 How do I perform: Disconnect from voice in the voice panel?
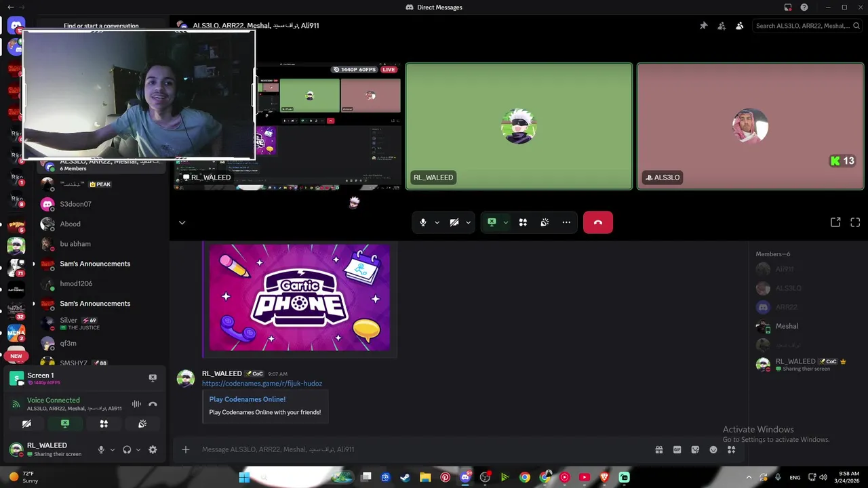pyautogui.click(x=153, y=404)
